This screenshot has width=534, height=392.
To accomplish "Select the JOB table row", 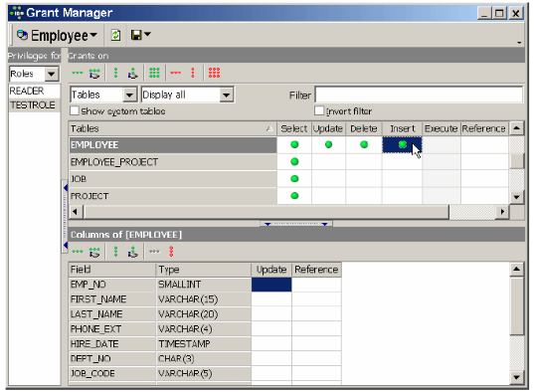I will (173, 179).
